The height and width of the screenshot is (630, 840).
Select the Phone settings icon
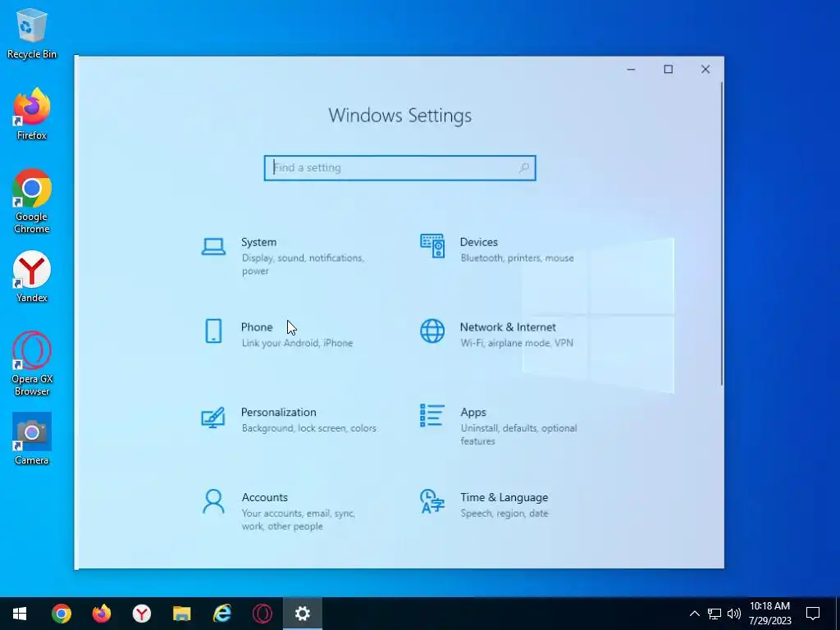click(213, 331)
